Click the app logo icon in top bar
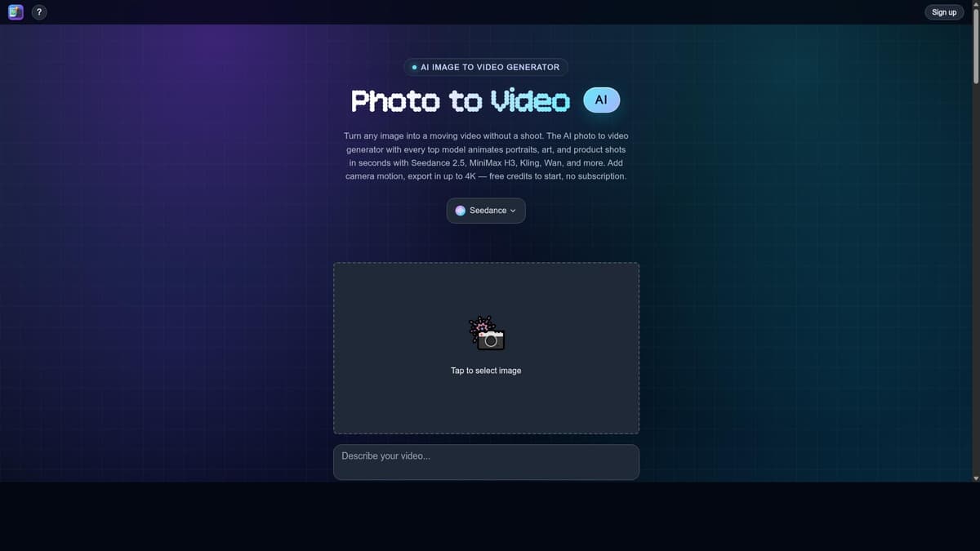The image size is (980, 551). [x=16, y=12]
